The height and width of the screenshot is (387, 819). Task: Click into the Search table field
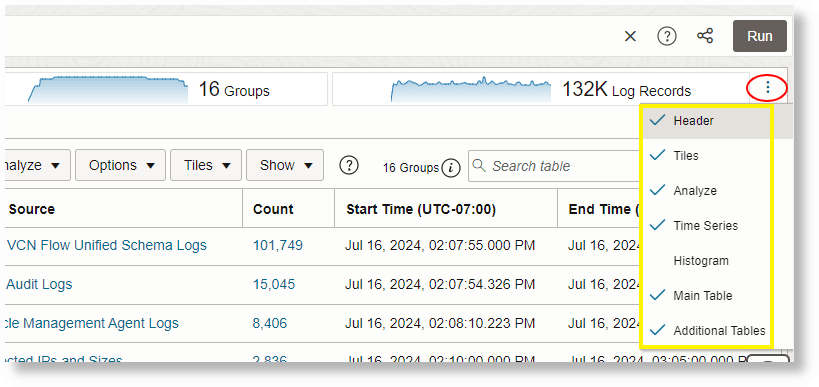pos(554,166)
